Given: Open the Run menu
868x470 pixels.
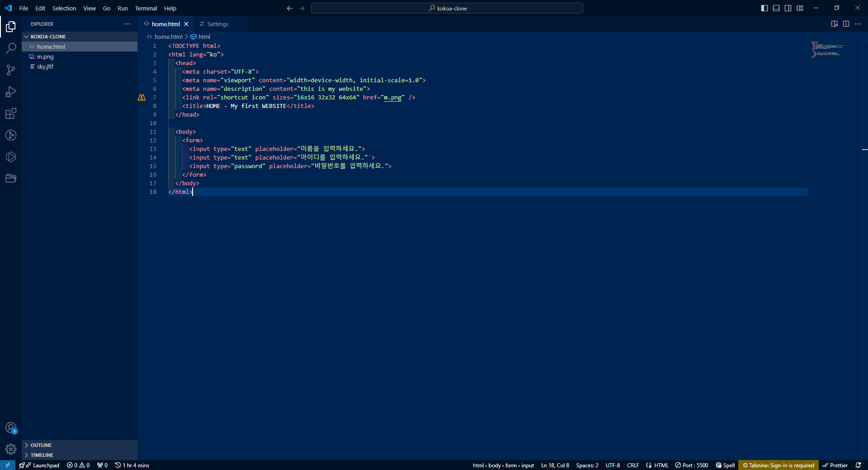Looking at the screenshot, I should (x=123, y=8).
